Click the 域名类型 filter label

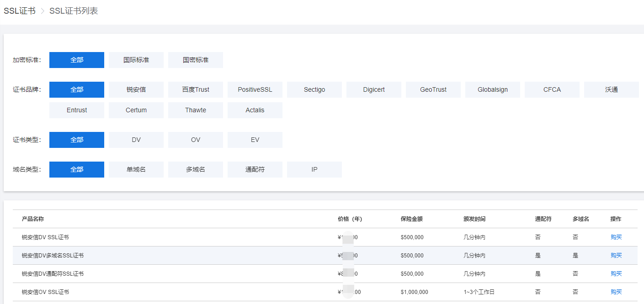click(27, 169)
